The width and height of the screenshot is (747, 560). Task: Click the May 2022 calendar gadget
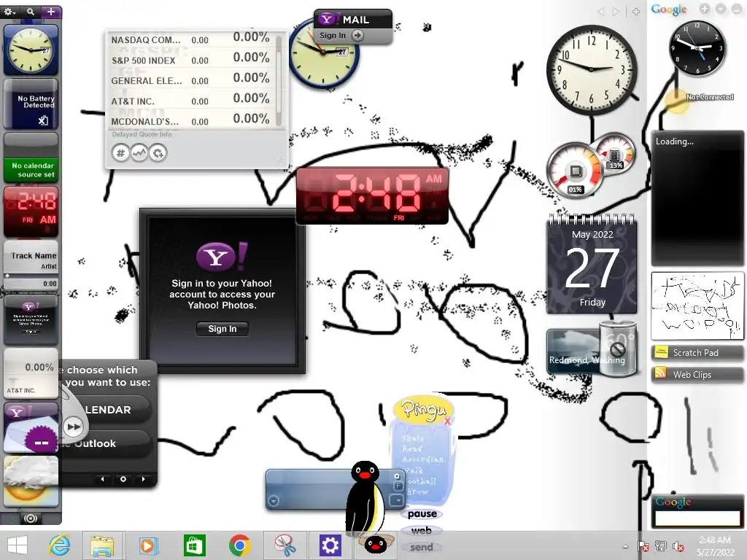592,264
